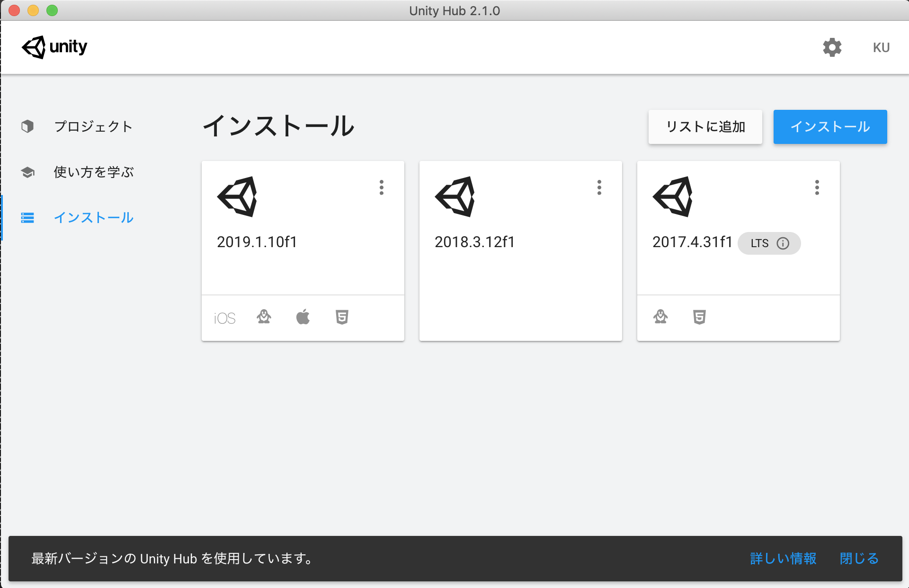Click the インストール page heading
The height and width of the screenshot is (588, 909).
click(279, 126)
